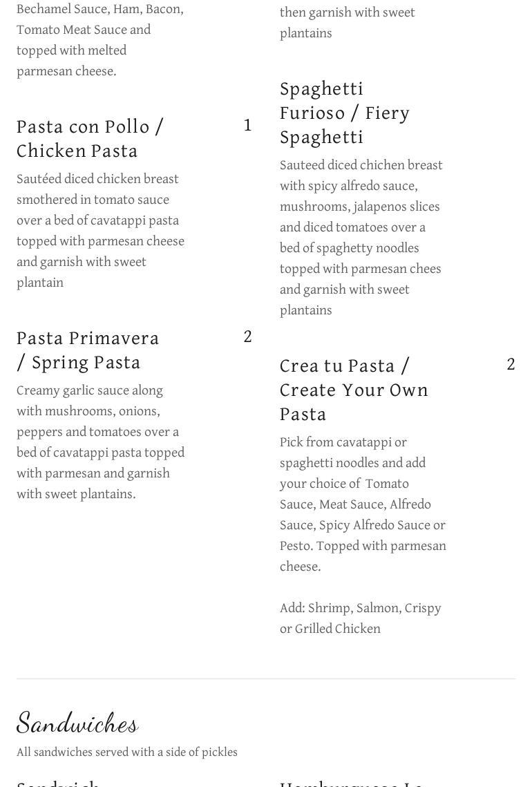The width and height of the screenshot is (532, 787).
Task: Click the 'Add: Shrimp, Salmon' add-ons line
Action: 360,618
